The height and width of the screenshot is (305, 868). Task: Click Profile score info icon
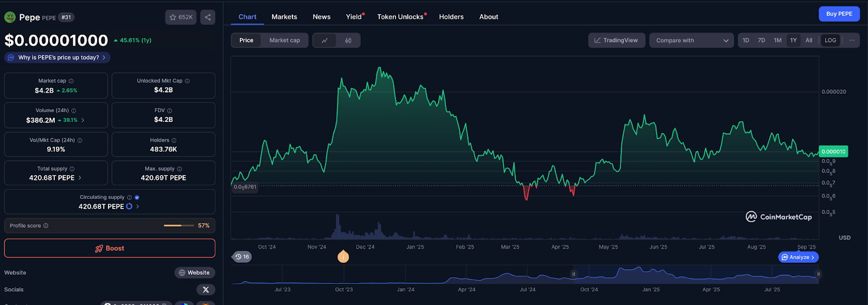[x=46, y=225]
